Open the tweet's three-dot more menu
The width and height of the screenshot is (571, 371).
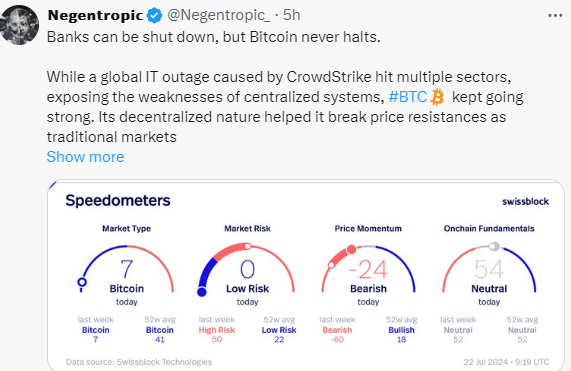click(555, 16)
